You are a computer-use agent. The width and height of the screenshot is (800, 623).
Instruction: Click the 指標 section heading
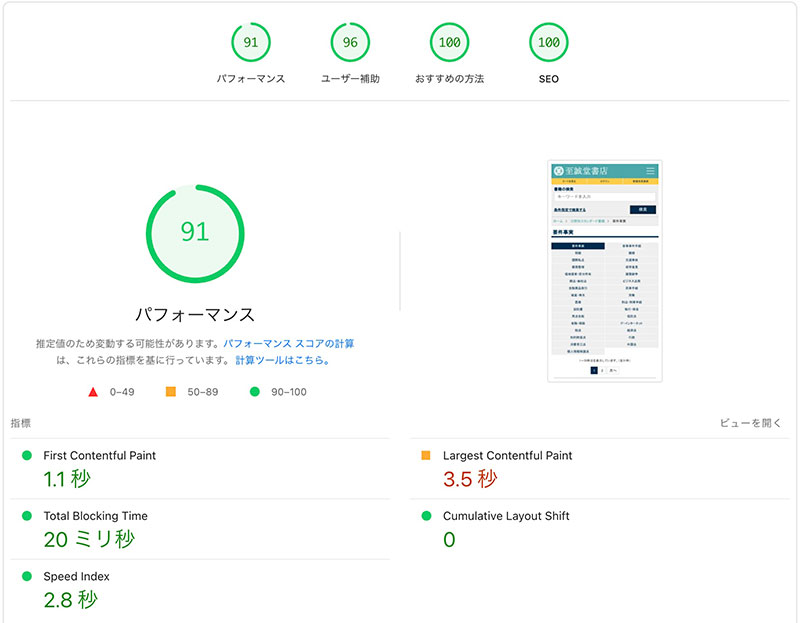pyautogui.click(x=20, y=423)
